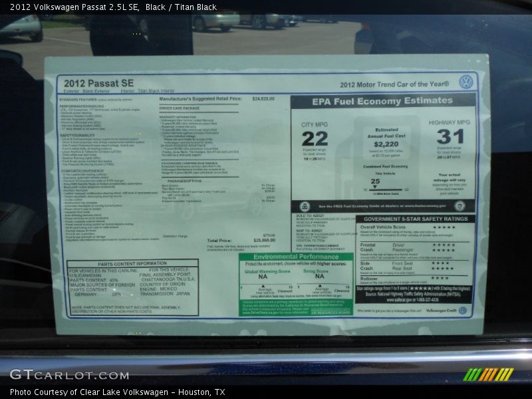This screenshot has height=399, width=532.
Task: Click the 'Global Warming Score' label
Action: [267, 271]
